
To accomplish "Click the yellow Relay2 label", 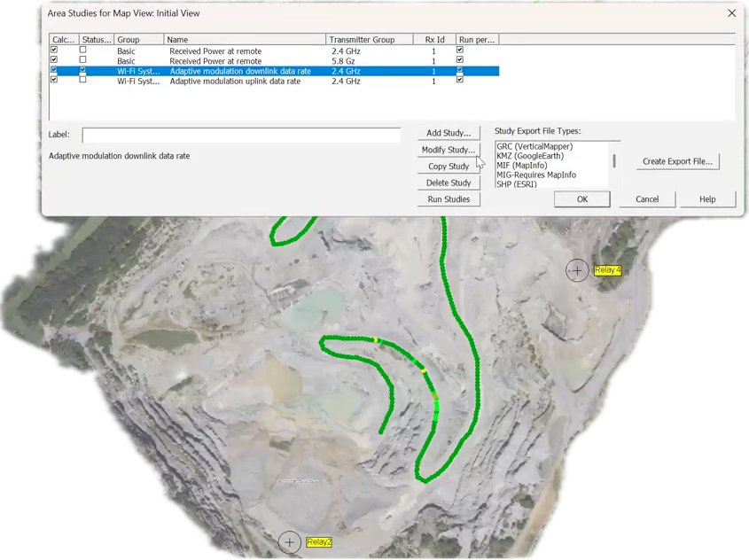I will (x=318, y=542).
